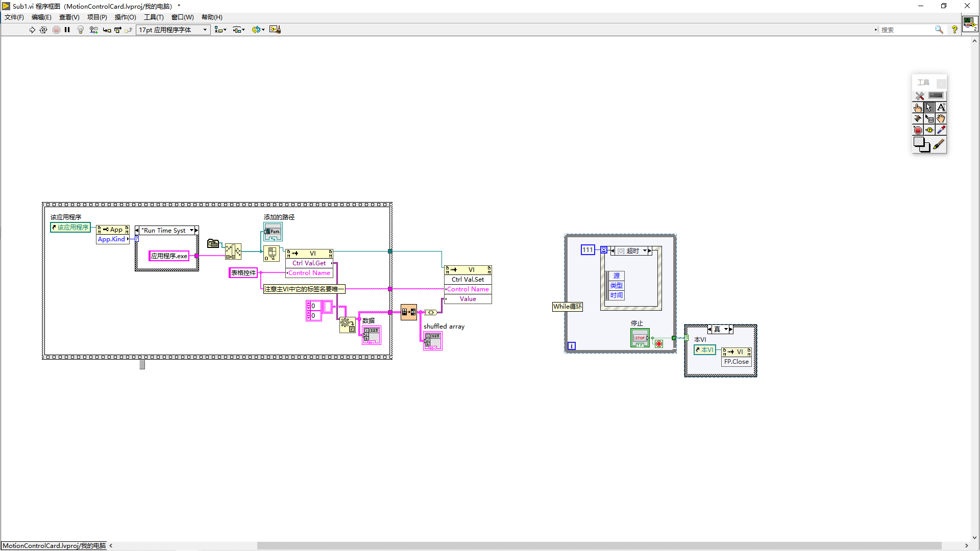Click the 应用程序.exe string constant
Viewport: 980px width, 551px height.
(x=169, y=256)
